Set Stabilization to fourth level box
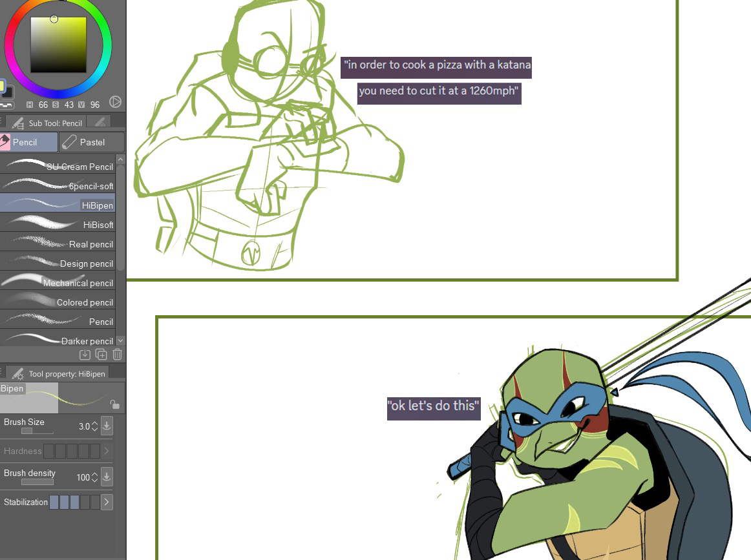751x560 pixels. [85, 502]
